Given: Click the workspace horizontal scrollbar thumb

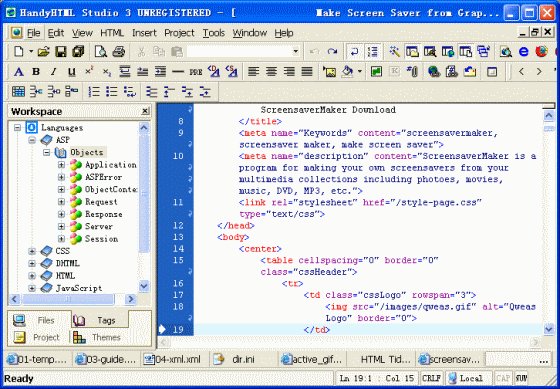Looking at the screenshot, I should (68, 299).
